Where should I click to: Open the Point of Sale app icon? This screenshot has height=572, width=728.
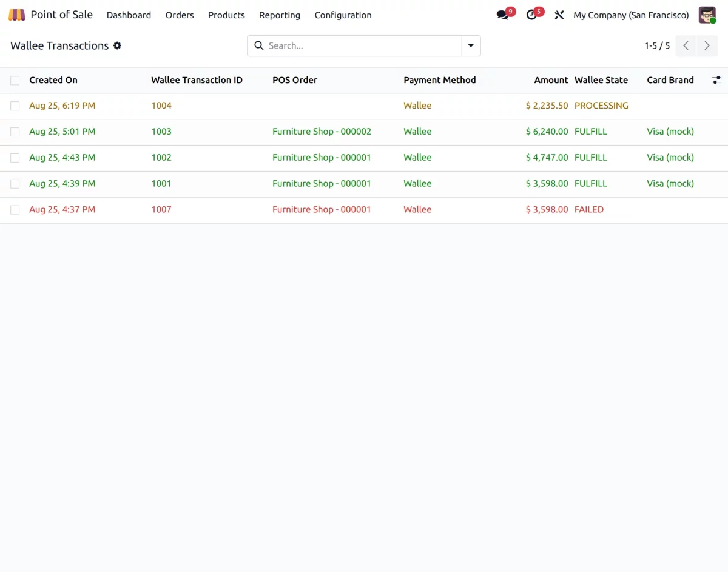tap(17, 15)
